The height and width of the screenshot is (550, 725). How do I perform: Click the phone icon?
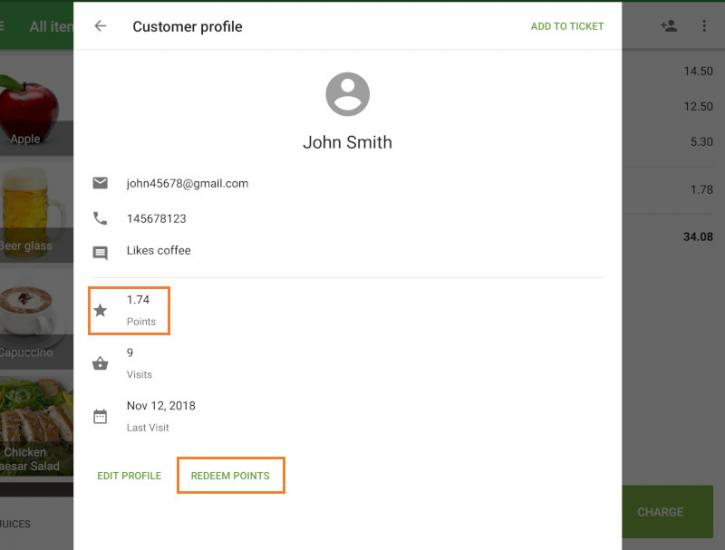(x=100, y=218)
